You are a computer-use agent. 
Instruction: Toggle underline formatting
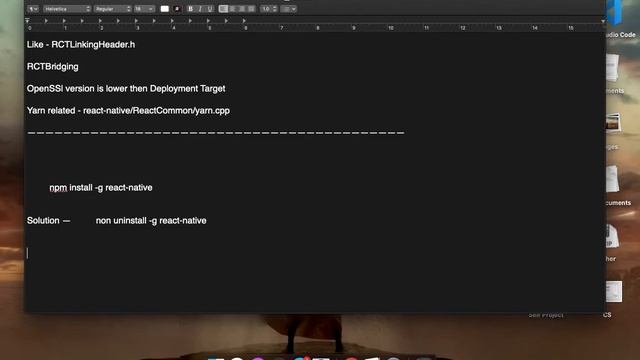tap(210, 9)
